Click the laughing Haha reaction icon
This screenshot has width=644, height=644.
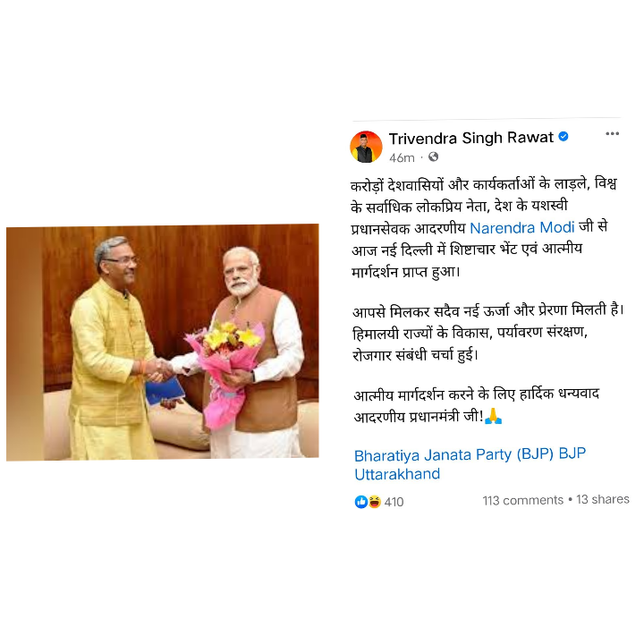374,502
